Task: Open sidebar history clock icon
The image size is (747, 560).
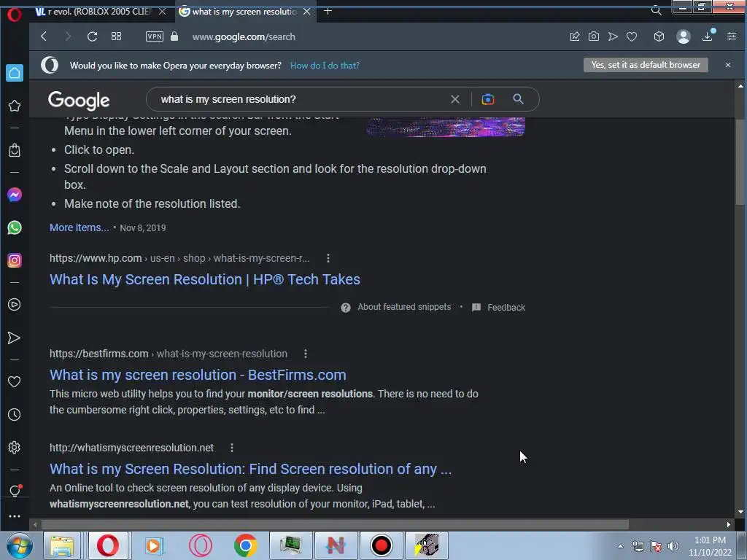Action: (15, 415)
